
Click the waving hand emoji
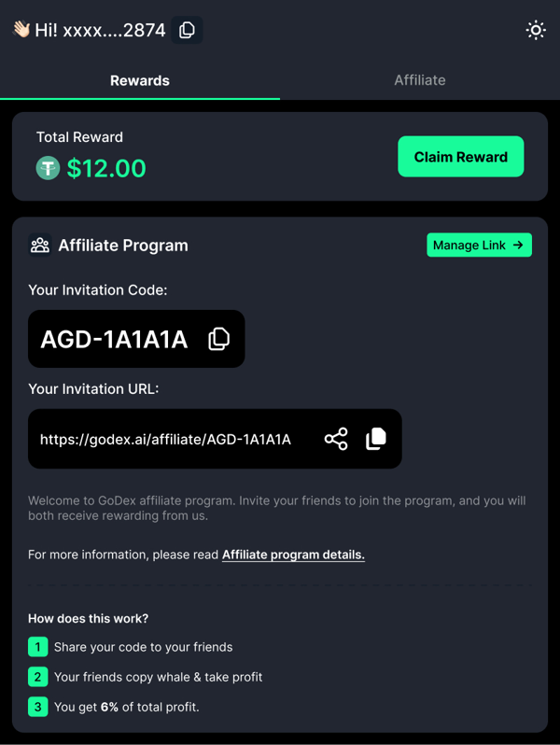click(x=21, y=30)
